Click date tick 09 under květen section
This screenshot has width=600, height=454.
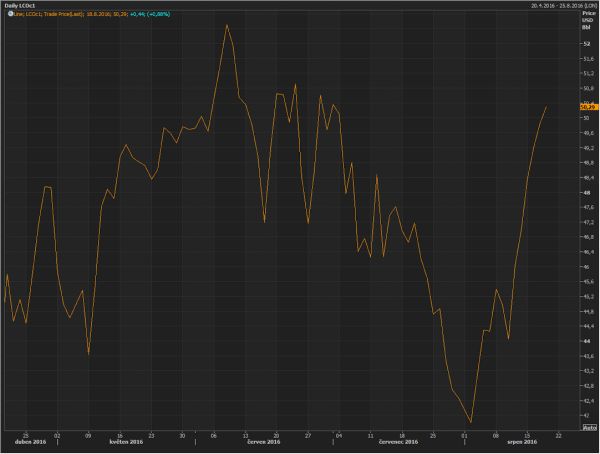(x=89, y=434)
